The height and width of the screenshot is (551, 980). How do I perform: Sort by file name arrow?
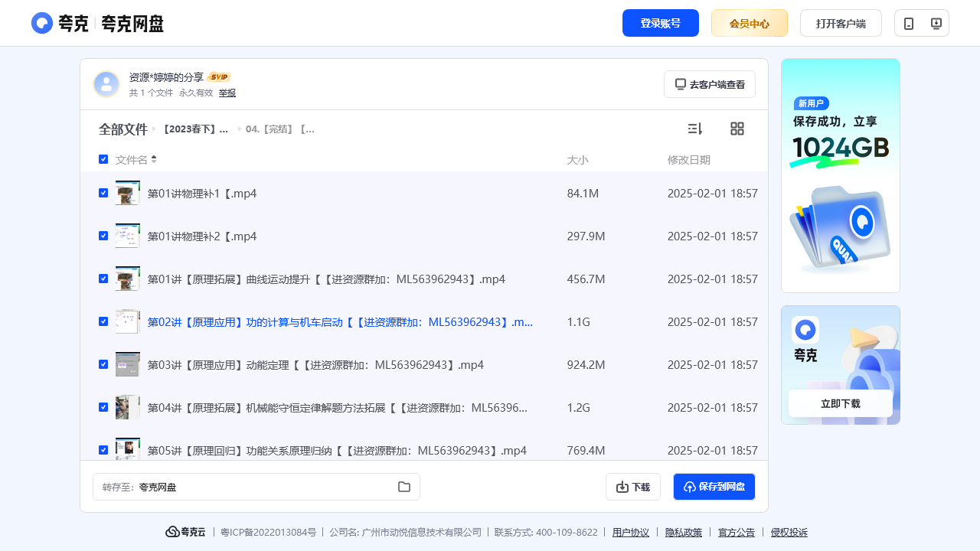[x=154, y=159]
